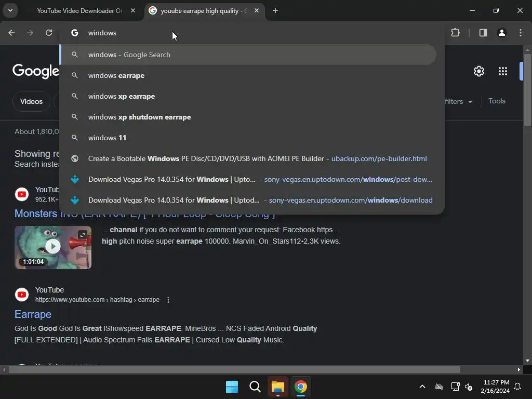Click the scroll right arrow
This screenshot has width=532, height=399.
coord(519,369)
